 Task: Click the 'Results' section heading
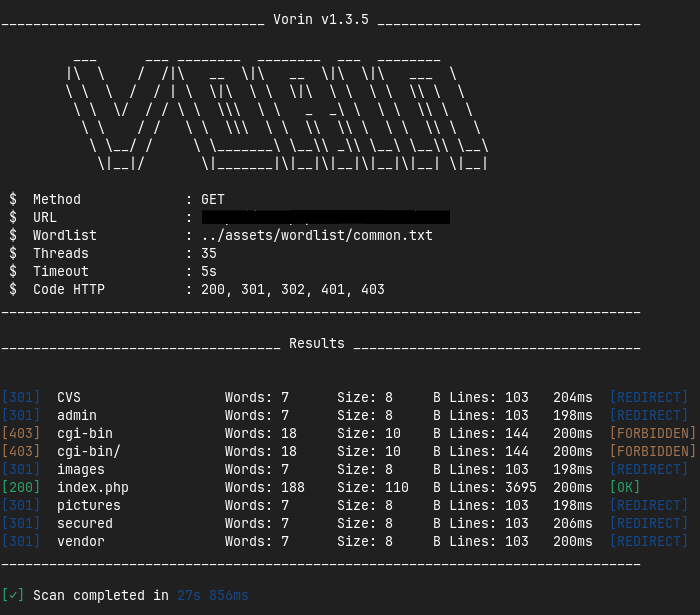pyautogui.click(x=317, y=343)
